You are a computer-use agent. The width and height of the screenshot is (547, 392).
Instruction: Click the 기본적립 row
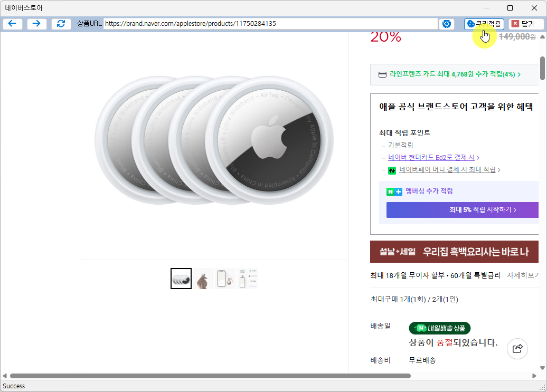click(400, 145)
